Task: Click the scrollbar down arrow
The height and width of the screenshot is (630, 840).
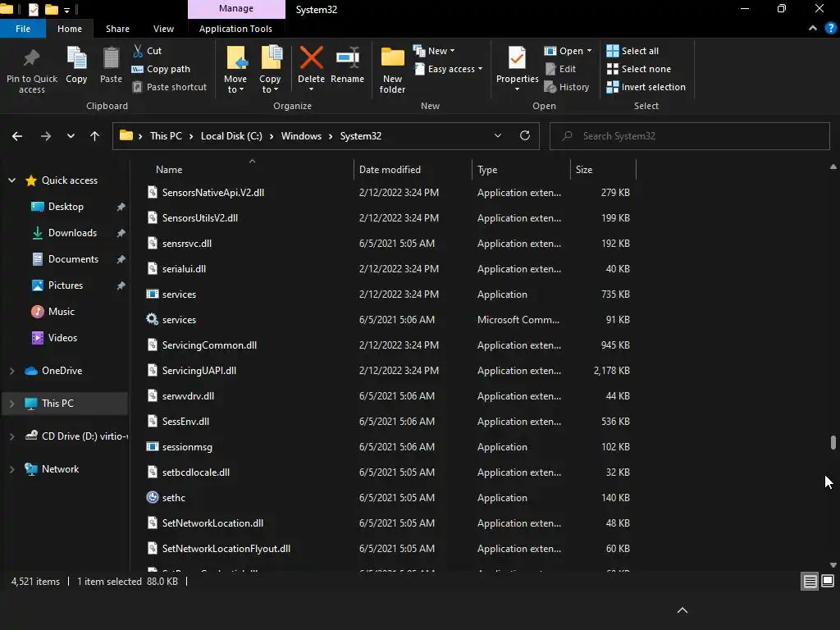Action: pos(833,564)
